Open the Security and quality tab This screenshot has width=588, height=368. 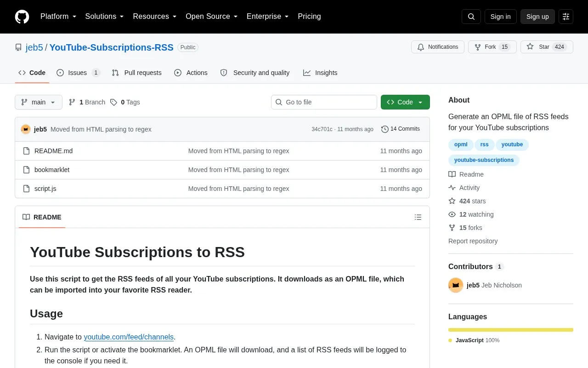[255, 73]
